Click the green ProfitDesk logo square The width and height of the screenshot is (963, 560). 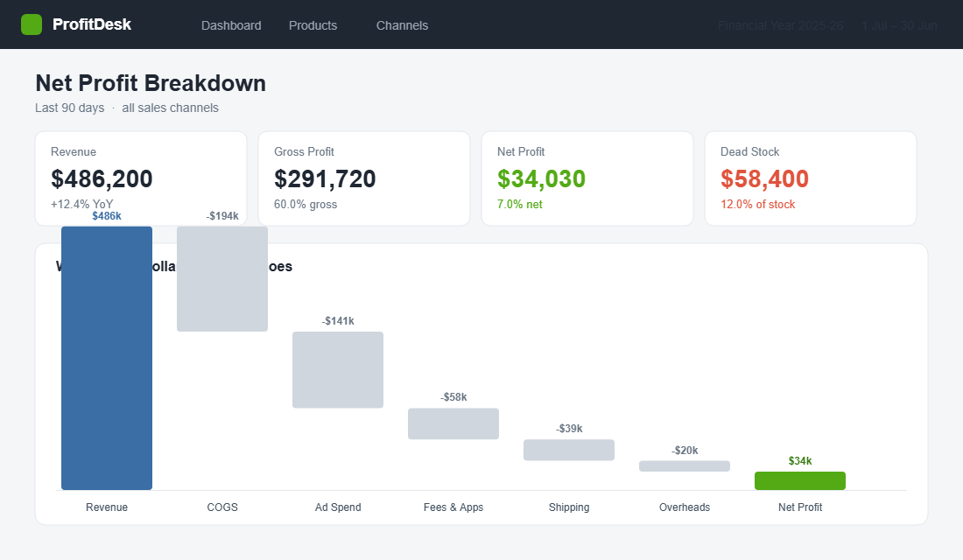(x=32, y=24)
